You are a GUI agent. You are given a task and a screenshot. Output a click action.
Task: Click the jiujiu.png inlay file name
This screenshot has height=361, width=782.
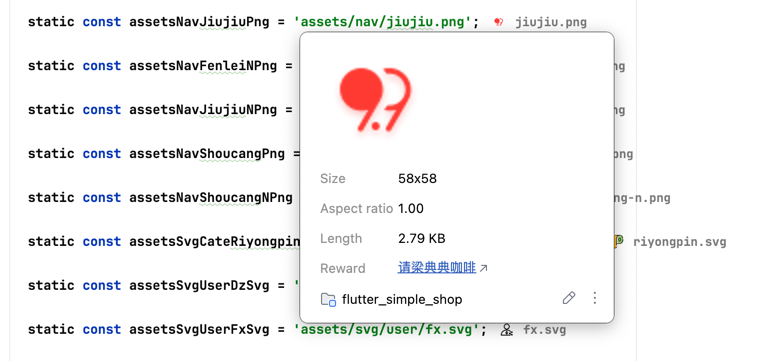point(551,22)
